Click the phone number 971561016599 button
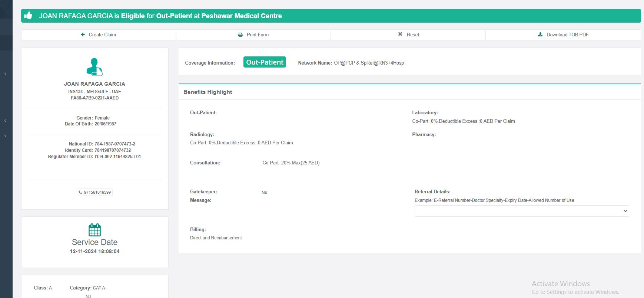This screenshot has width=644, height=298. (95, 192)
